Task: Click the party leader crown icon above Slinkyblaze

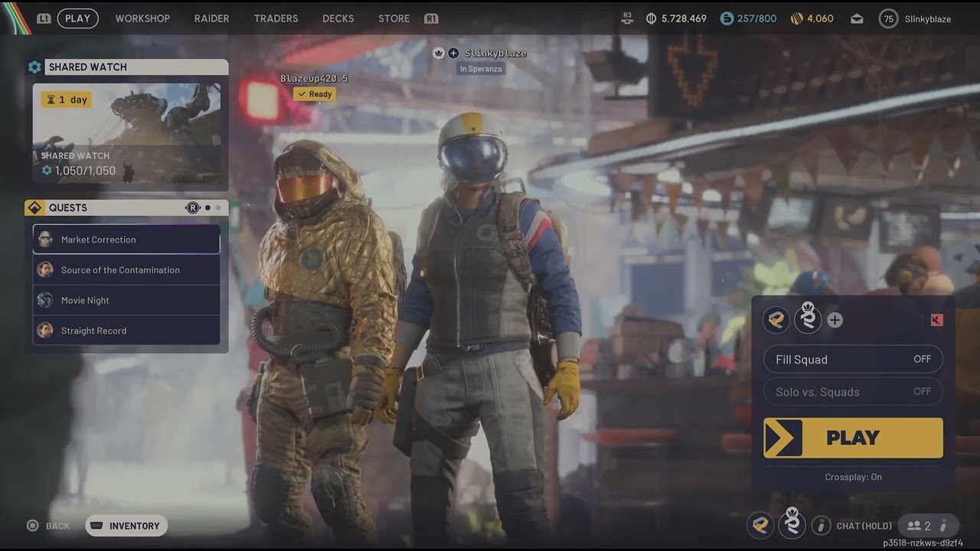Action: click(439, 53)
